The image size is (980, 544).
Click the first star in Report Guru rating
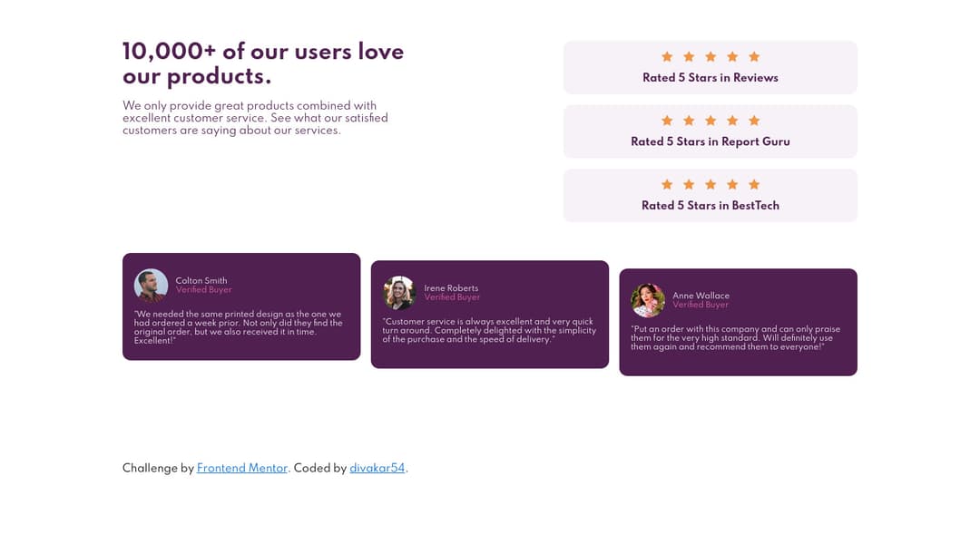[x=667, y=120]
